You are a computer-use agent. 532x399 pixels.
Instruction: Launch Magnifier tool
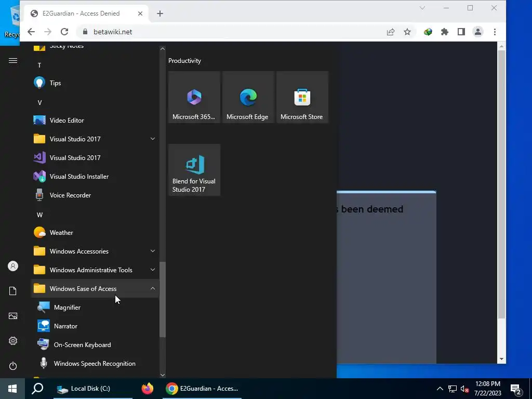click(x=95, y=308)
